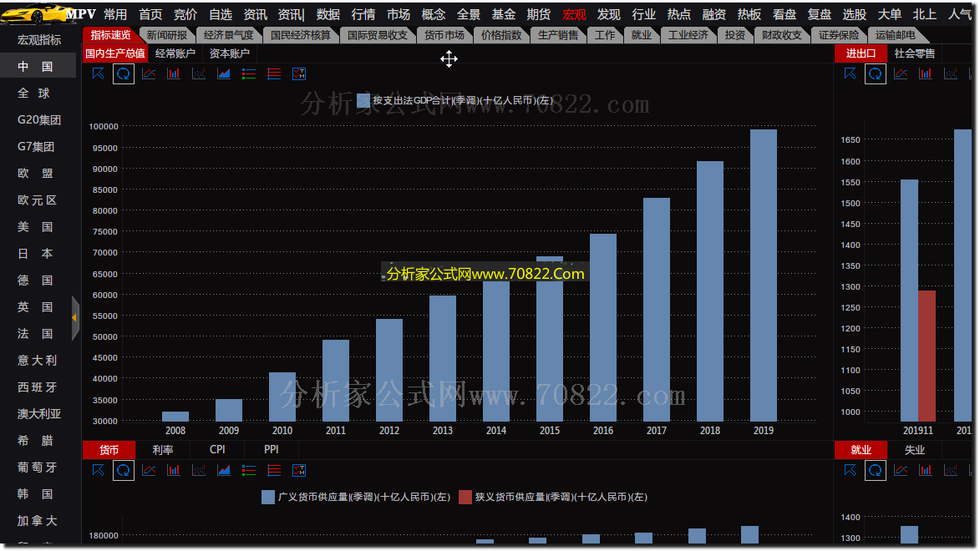Image resolution: width=980 pixels, height=551 pixels.
Task: Switch 货币 chart to area chart view
Action: [x=224, y=470]
